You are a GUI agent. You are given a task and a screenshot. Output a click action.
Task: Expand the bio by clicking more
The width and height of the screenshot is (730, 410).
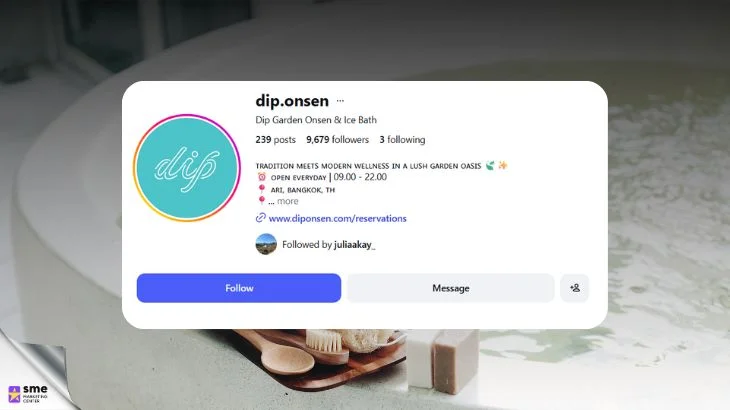click(288, 201)
